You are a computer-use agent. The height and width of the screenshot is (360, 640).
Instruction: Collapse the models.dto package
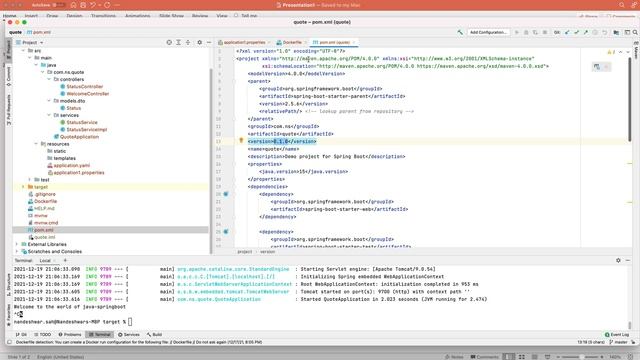tap(49, 101)
